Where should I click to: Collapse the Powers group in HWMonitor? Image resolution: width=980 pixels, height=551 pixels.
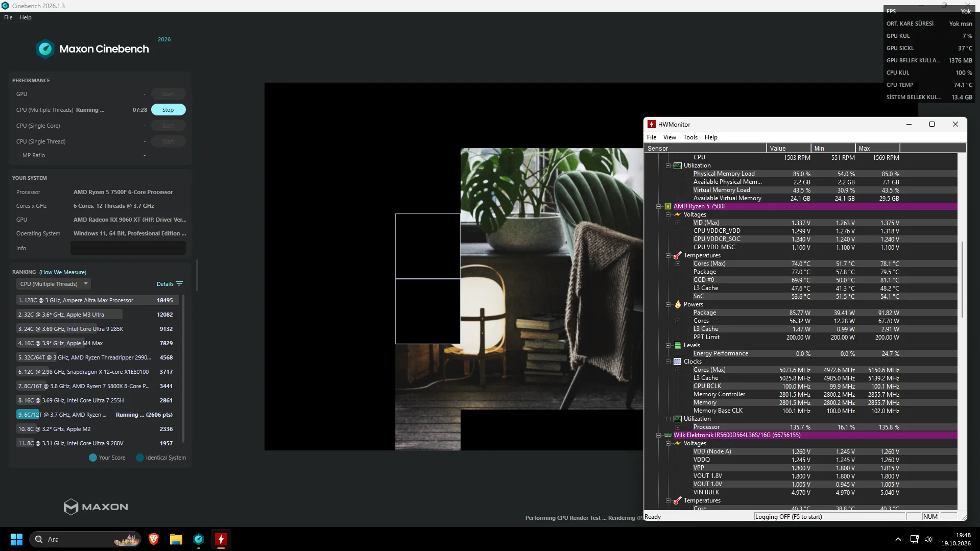pyautogui.click(x=668, y=304)
